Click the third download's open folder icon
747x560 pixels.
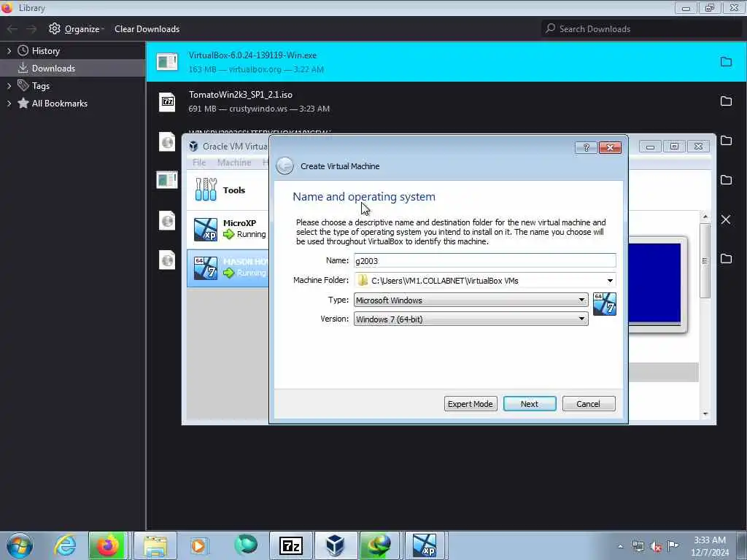[x=726, y=141]
